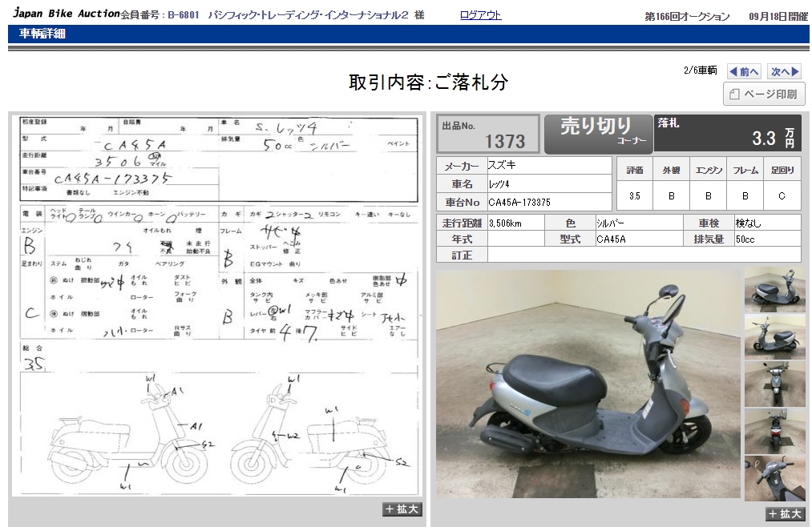Click the 走行距離 label cell
Image resolution: width=812 pixels, height=531 pixels.
462,223
